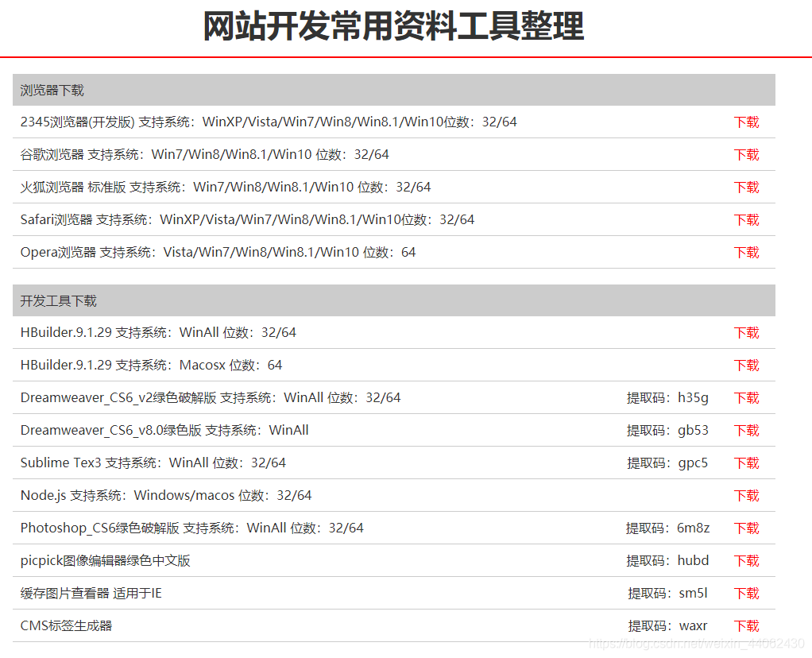Select the 浏览器下载 section header
This screenshot has width=812, height=658.
[x=393, y=90]
